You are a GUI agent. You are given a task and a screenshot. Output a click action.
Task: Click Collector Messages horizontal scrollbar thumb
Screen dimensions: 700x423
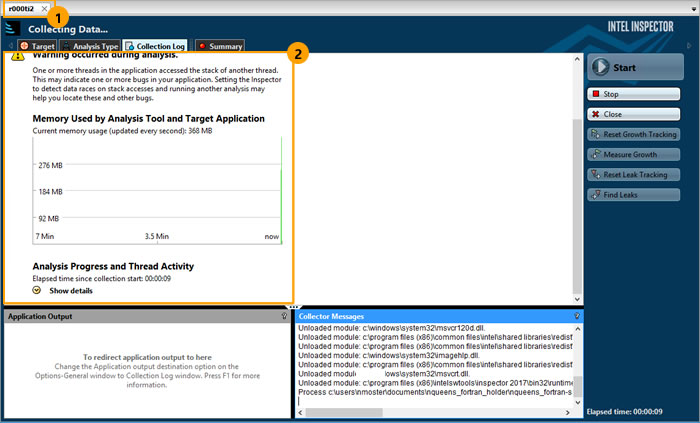coord(344,412)
